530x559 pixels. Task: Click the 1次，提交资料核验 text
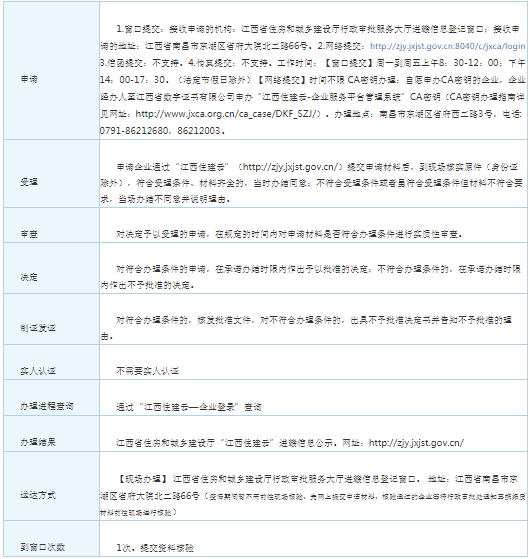click(155, 548)
